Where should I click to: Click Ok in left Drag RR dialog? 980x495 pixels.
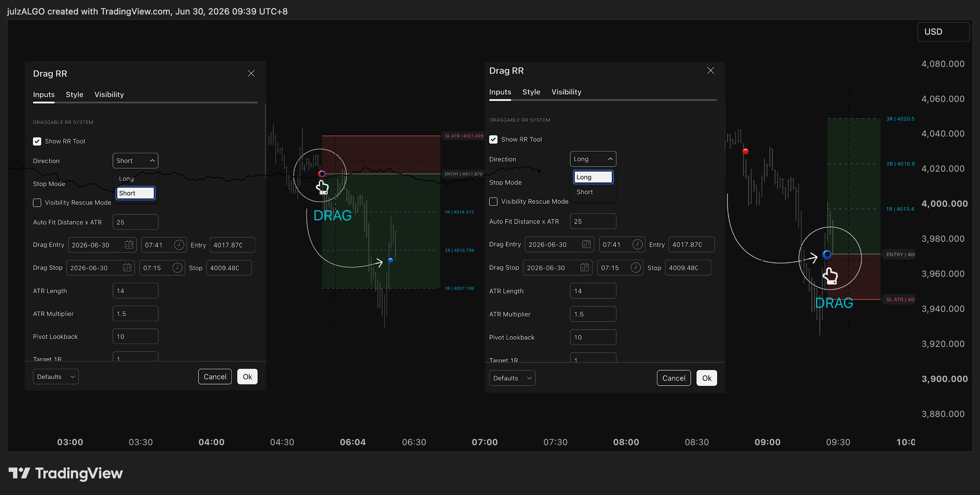(x=247, y=376)
